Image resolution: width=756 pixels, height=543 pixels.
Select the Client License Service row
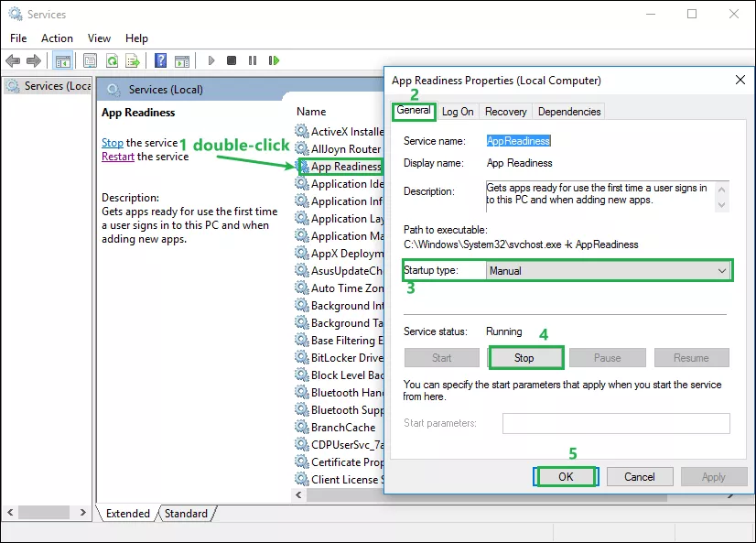point(340,479)
